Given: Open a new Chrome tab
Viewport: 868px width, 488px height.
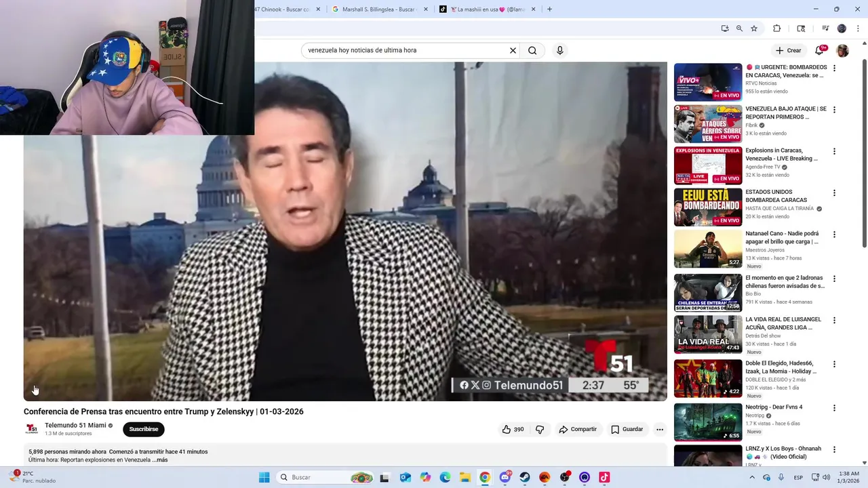Looking at the screenshot, I should [x=549, y=9].
